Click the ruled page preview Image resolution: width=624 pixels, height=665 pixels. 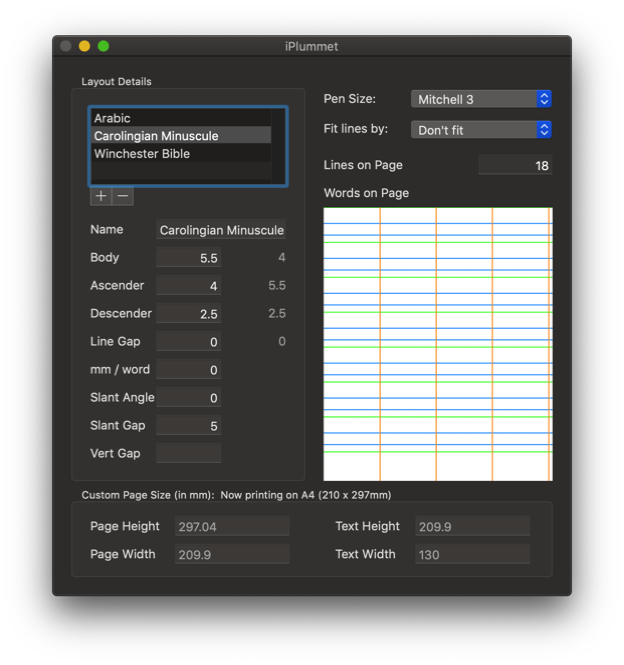click(438, 344)
